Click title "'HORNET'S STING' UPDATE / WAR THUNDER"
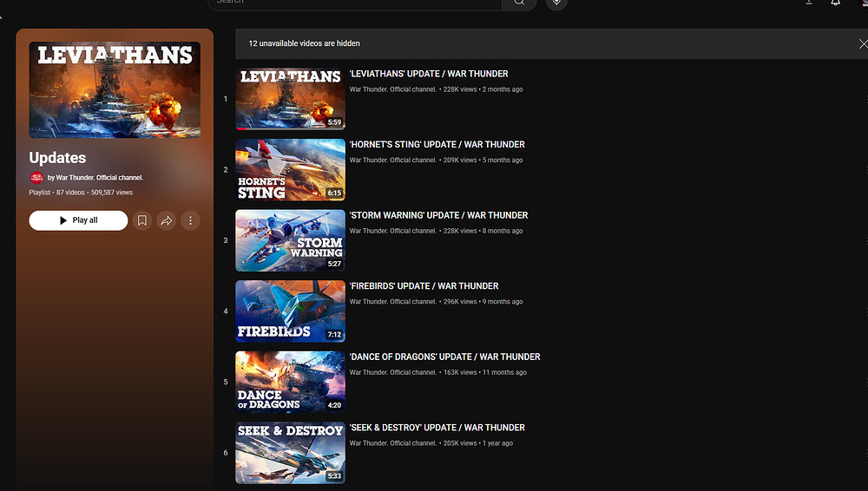The height and width of the screenshot is (491, 868). coord(437,145)
